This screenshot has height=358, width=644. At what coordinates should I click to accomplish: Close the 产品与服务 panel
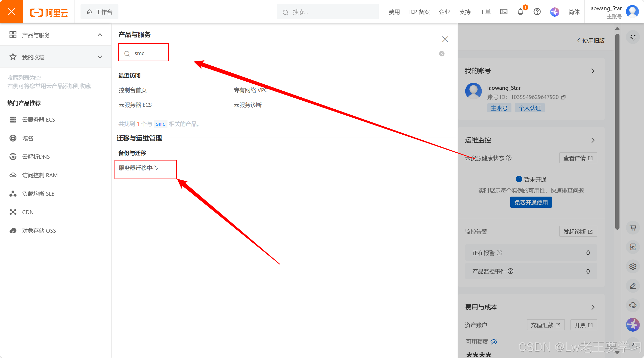[445, 39]
